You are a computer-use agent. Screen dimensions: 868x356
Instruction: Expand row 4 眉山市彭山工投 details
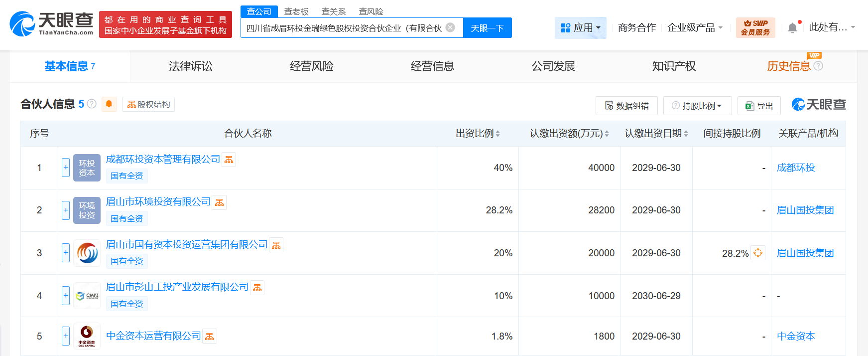[66, 296]
